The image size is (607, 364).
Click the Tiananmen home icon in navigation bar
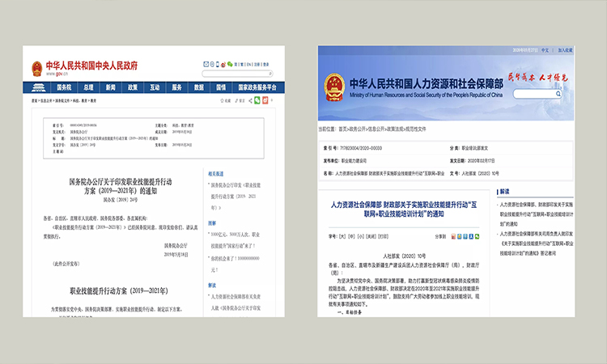(38, 87)
